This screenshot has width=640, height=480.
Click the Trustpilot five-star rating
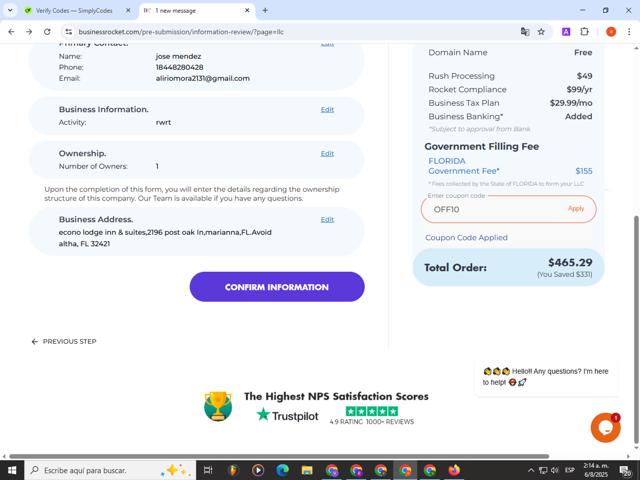coord(372,411)
